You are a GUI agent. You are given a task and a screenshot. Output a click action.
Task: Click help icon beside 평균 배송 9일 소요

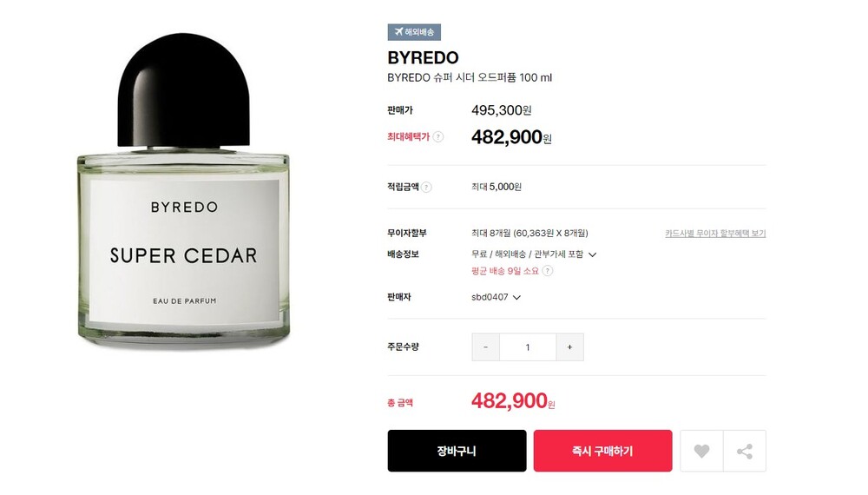(x=547, y=271)
